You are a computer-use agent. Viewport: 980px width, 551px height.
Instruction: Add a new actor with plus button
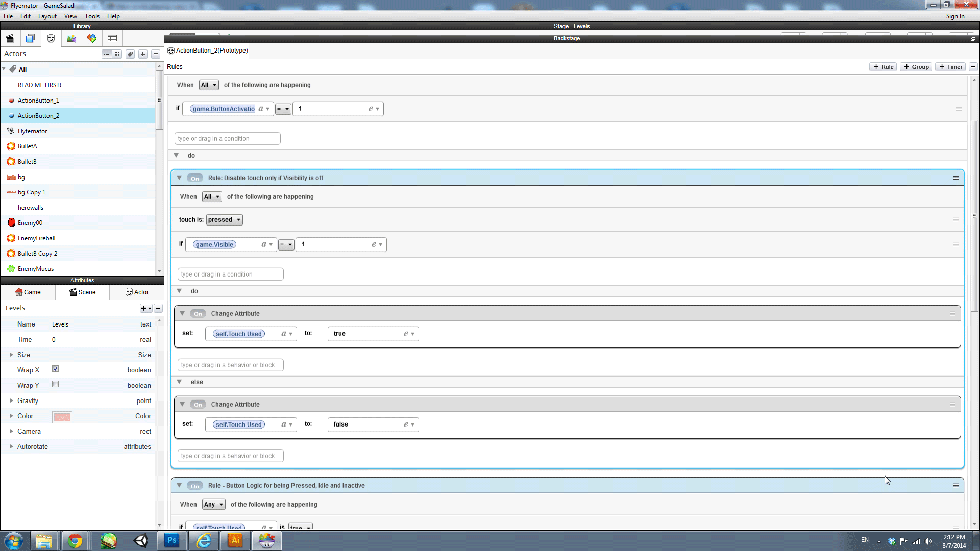point(143,54)
